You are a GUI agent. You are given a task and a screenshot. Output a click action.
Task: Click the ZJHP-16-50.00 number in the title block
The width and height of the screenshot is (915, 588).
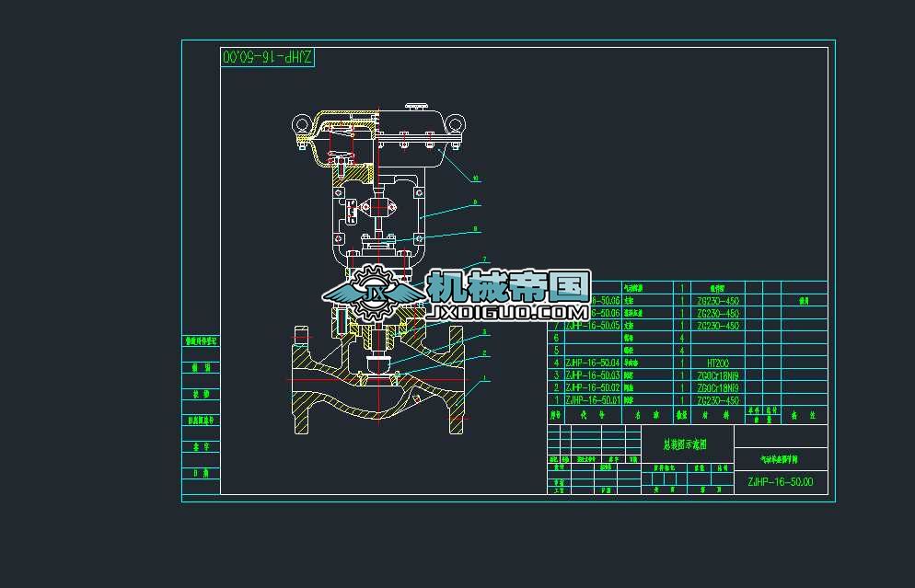point(781,482)
